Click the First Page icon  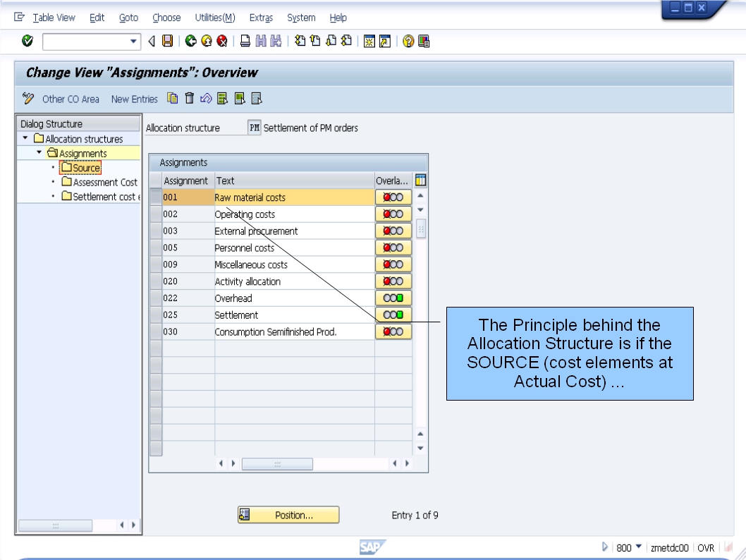pyautogui.click(x=300, y=41)
